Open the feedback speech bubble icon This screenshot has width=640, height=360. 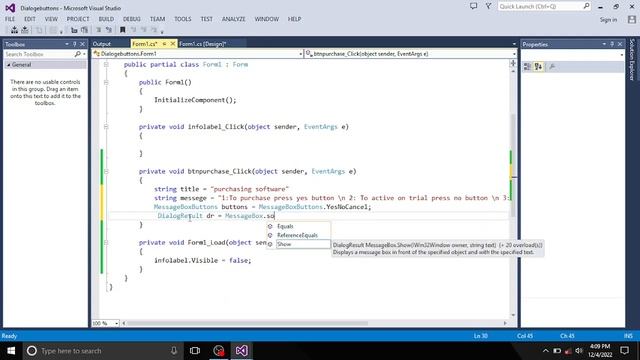473,6
